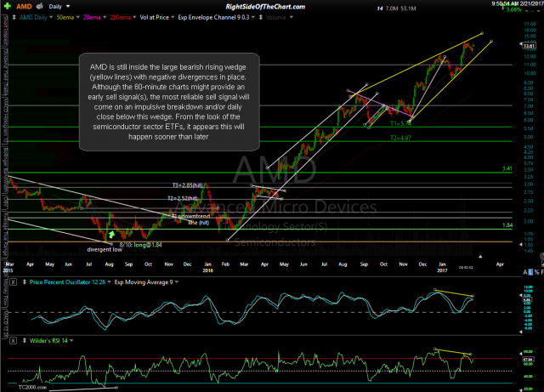
Task: Click the T1=5.74 target label
Action: click(x=400, y=123)
